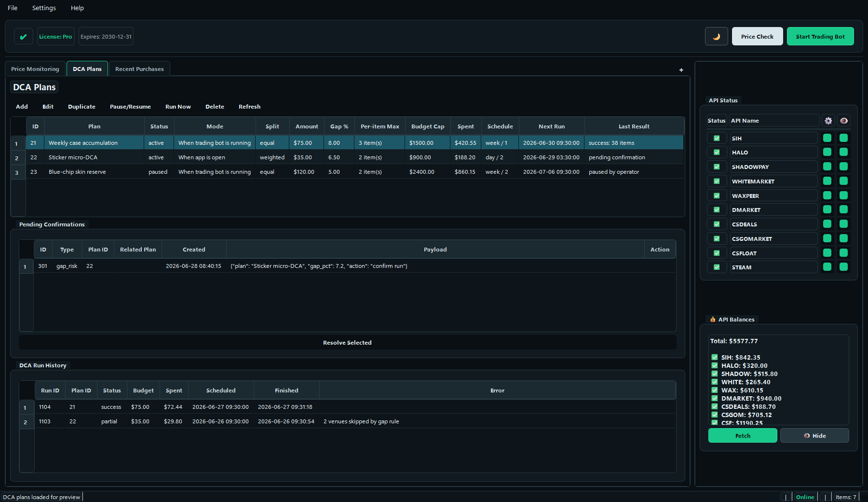Viewport: 868px width, 502px height.
Task: Click first green indicator for WHITEMARKET row
Action: pyautogui.click(x=827, y=181)
